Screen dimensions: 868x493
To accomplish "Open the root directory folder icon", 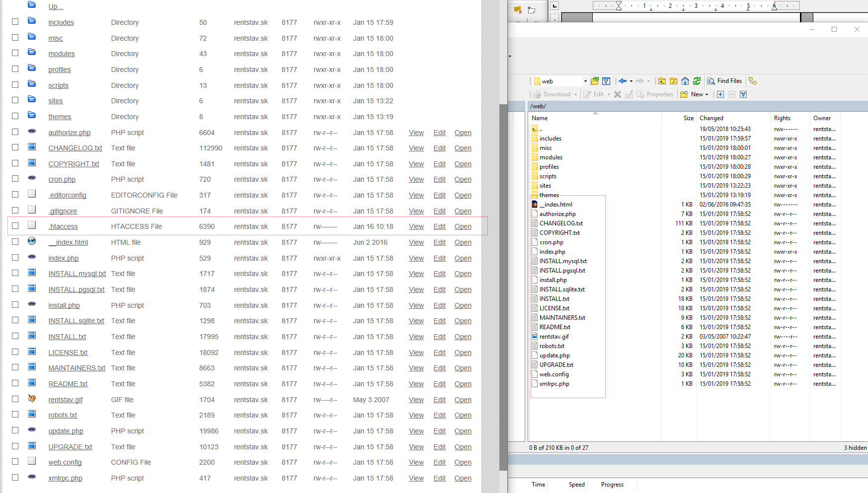I will tap(674, 81).
